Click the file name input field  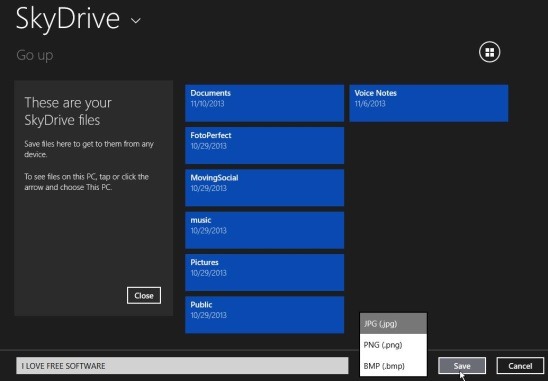[182, 366]
